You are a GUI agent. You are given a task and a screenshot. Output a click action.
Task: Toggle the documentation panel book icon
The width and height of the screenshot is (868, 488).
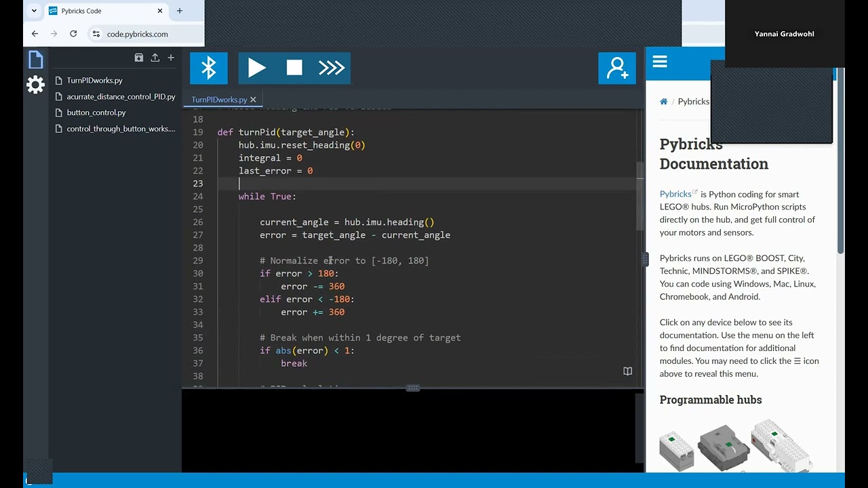[x=627, y=371]
